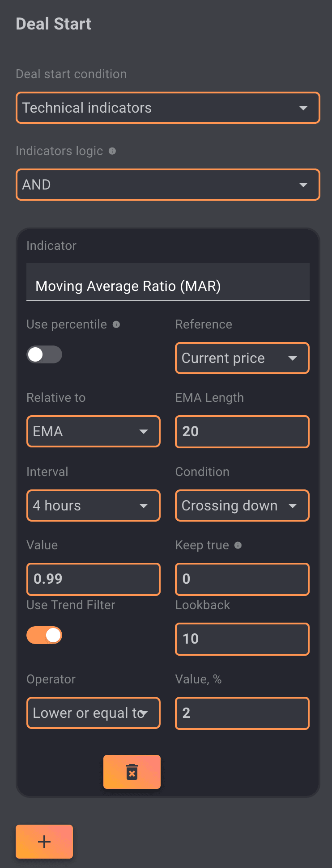Click the trash delete indicator icon
332x868 pixels.
click(x=132, y=772)
